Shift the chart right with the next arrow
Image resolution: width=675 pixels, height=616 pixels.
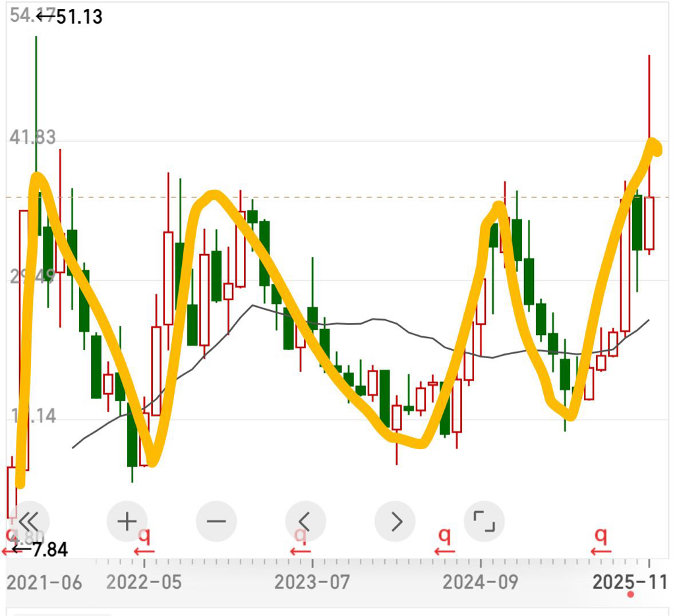coord(395,522)
